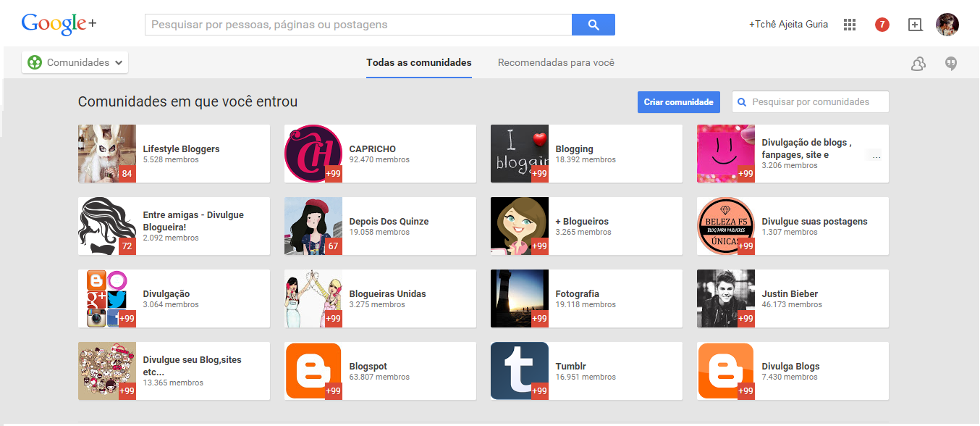Viewport: 980px width, 426px height.
Task: Focus the main Google+ search field
Action: pos(358,25)
